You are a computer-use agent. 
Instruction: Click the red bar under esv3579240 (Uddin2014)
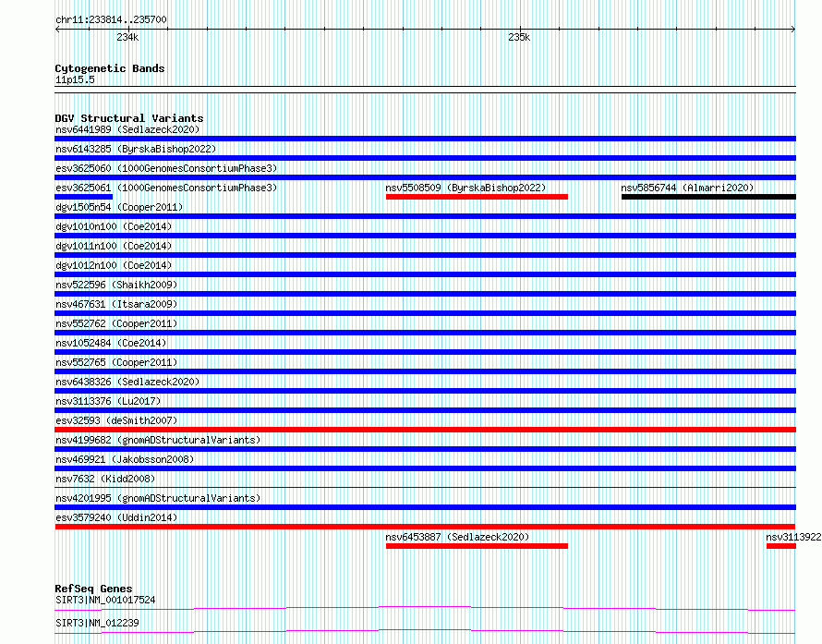coord(425,527)
